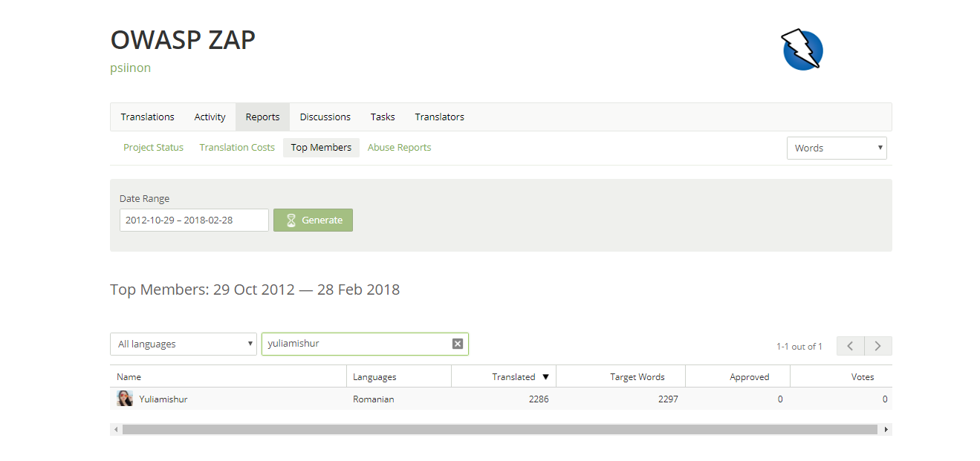The height and width of the screenshot is (461, 980).
Task: Click the horizontal scrollbar thumb
Action: point(500,429)
